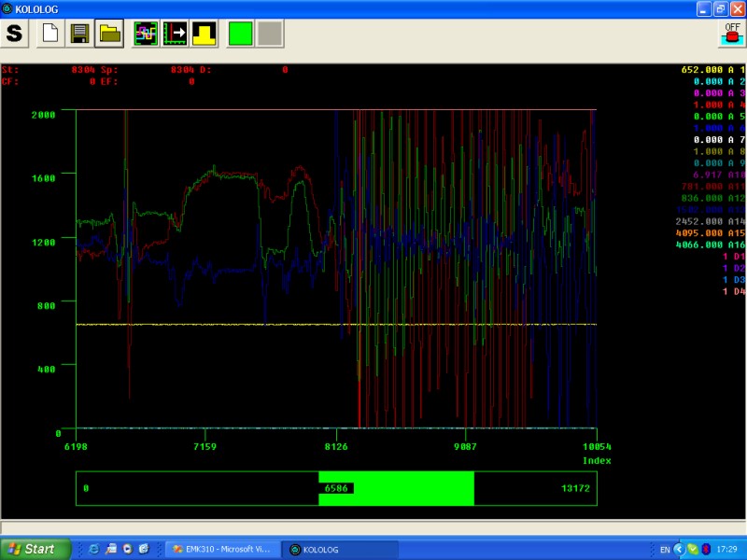Click the 7159 index axis label
747x560 pixels.
pyautogui.click(x=204, y=447)
